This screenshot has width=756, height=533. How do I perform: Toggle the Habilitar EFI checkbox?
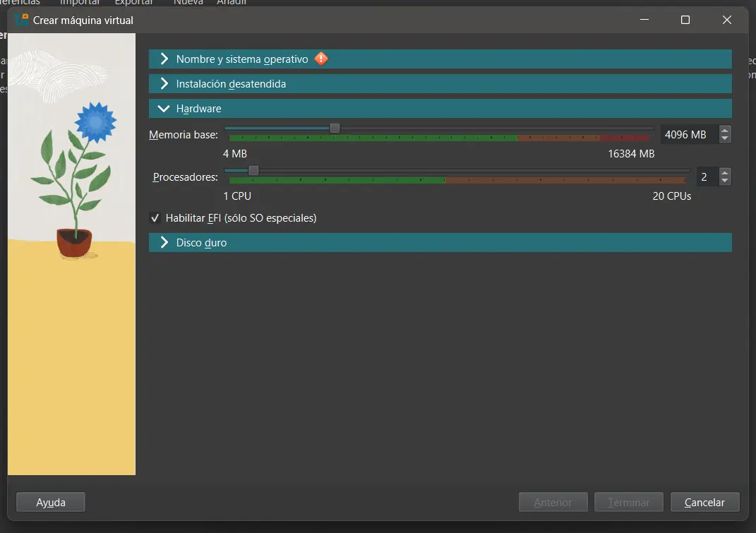point(155,218)
